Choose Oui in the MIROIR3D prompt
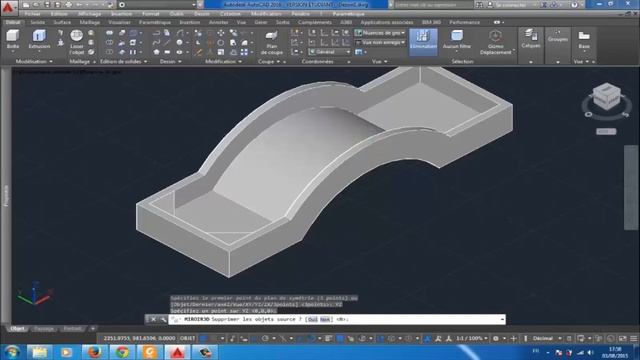The image size is (640, 360). coord(313,319)
